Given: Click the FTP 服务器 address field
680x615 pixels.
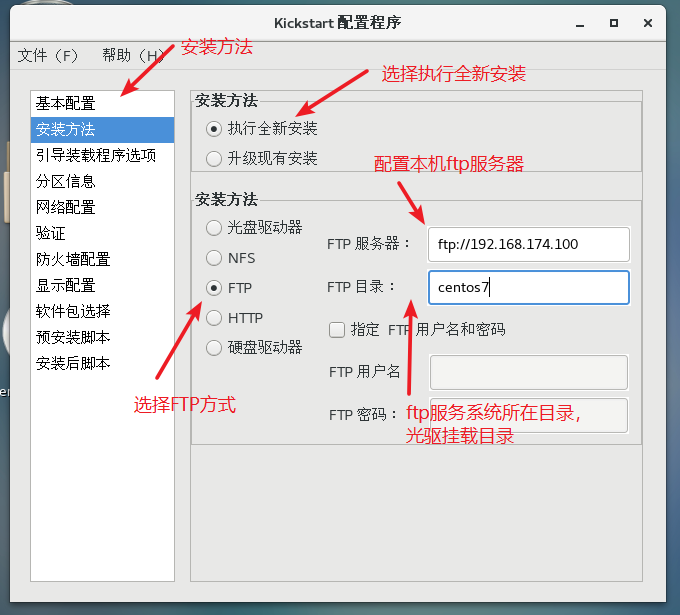Looking at the screenshot, I should [x=529, y=244].
